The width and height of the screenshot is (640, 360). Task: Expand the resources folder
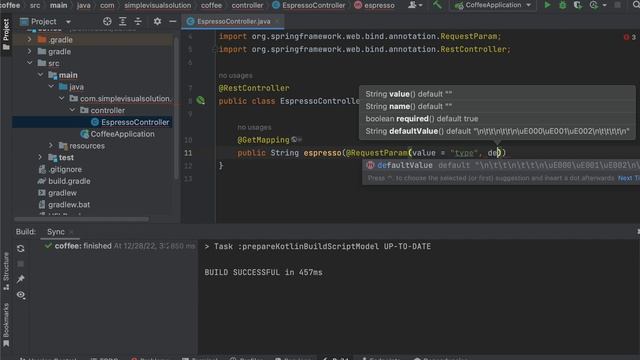pos(51,145)
